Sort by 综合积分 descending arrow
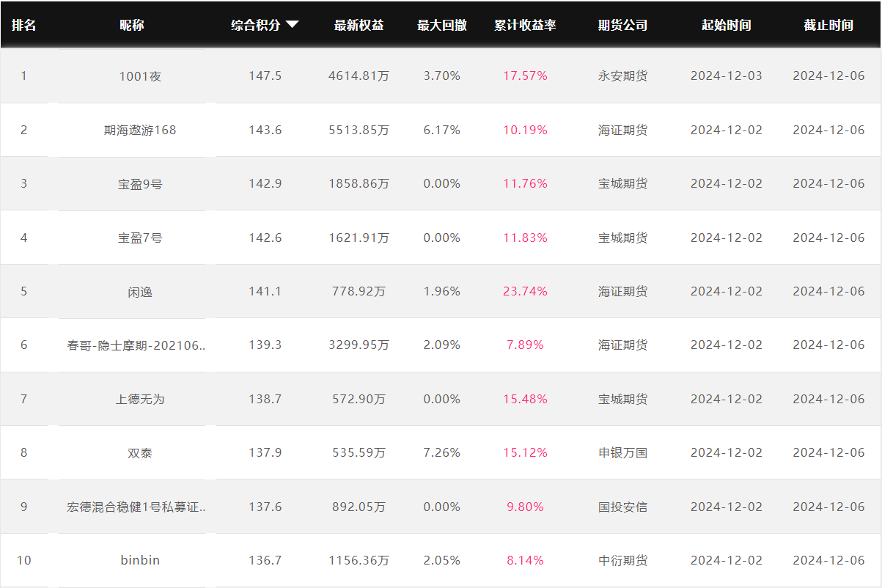 click(x=292, y=25)
